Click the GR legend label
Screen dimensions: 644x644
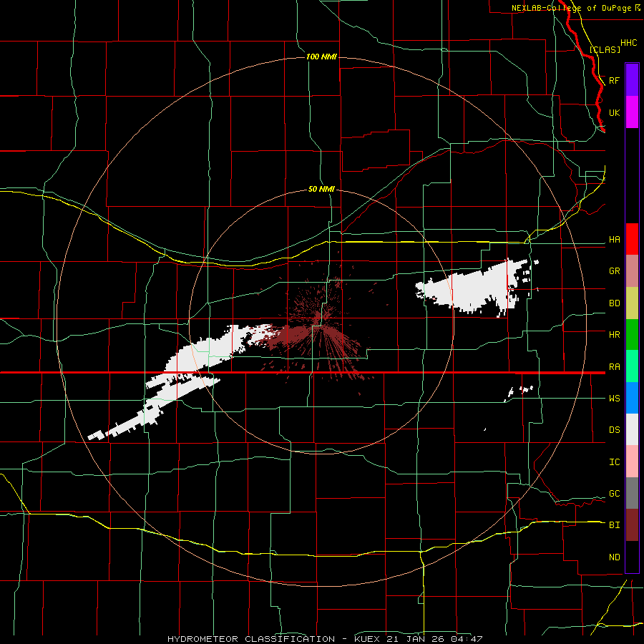tap(615, 271)
